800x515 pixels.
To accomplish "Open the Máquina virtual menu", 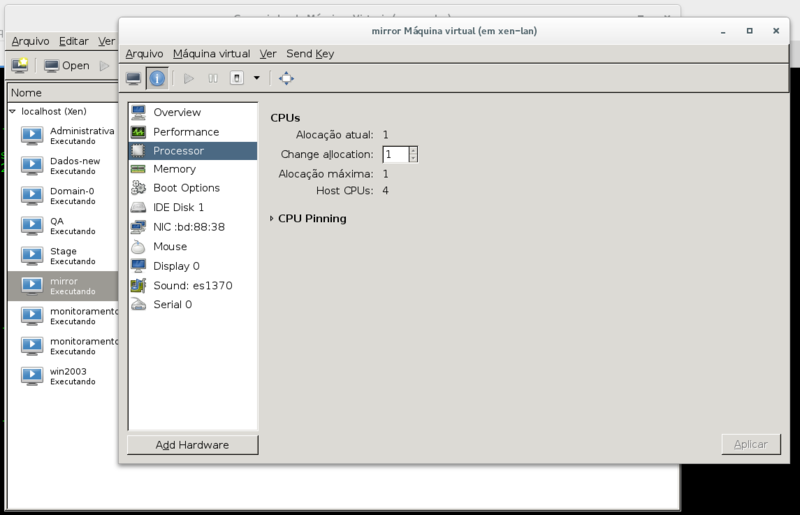I will 211,54.
